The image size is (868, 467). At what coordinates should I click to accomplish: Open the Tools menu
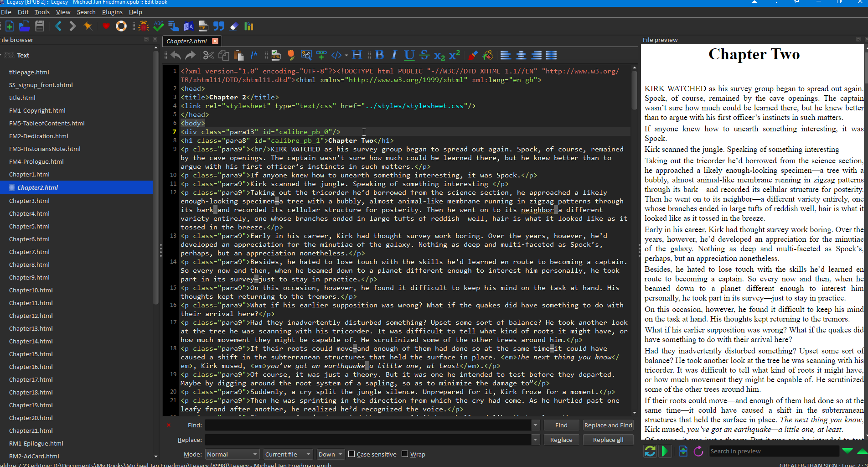pos(42,12)
